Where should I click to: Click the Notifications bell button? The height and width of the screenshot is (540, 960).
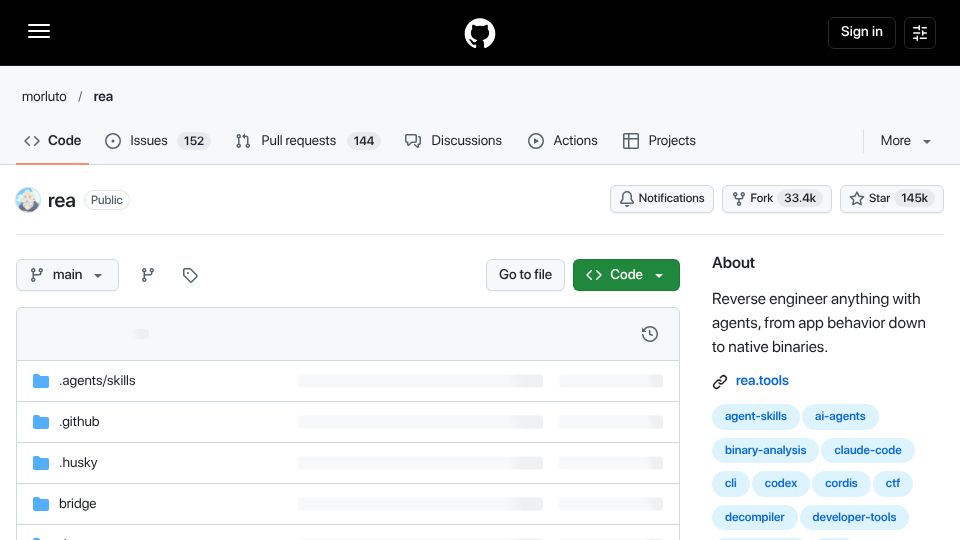[x=662, y=199]
